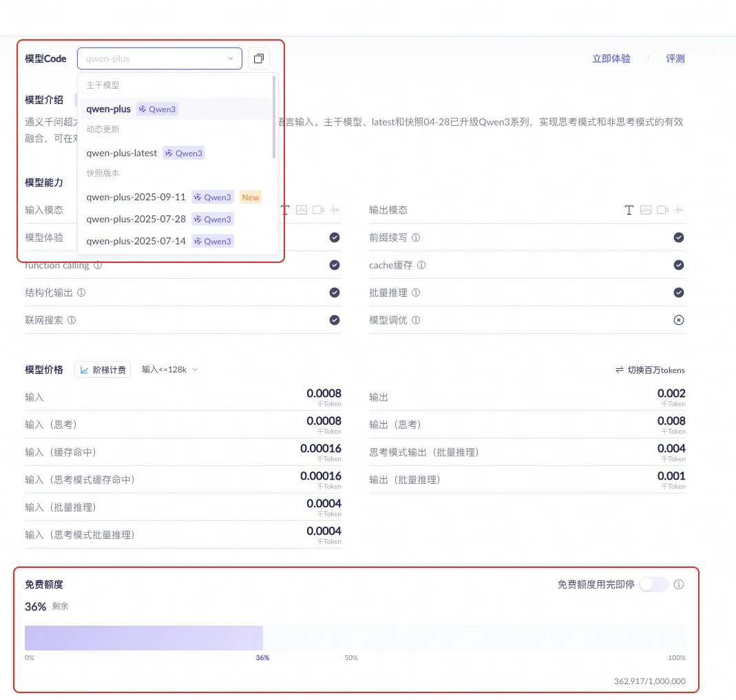Click the 免费额度 heading
Image resolution: width=736 pixels, height=700 pixels.
click(x=44, y=584)
